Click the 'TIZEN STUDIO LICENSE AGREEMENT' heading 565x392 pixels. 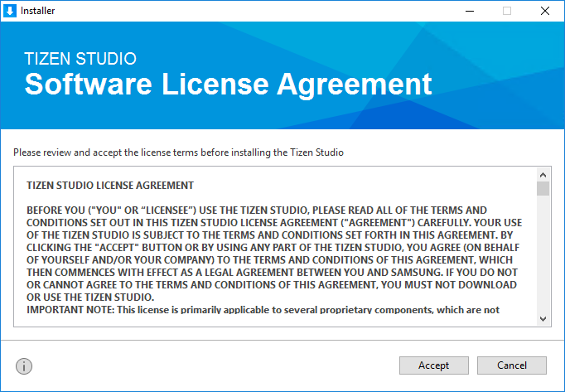point(110,185)
